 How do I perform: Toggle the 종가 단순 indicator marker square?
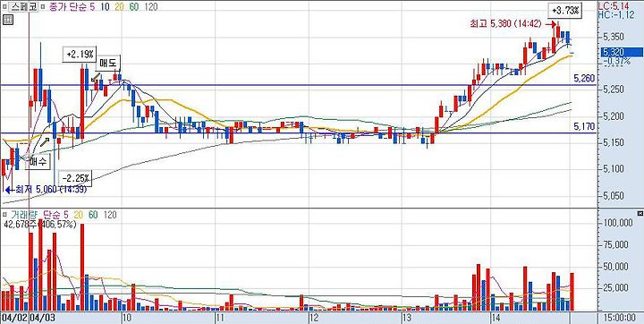tap(44, 6)
